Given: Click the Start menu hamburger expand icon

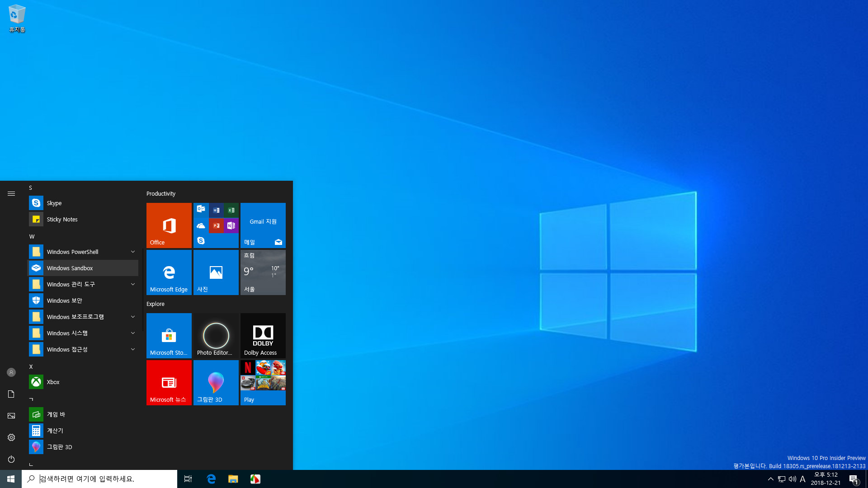Looking at the screenshot, I should (11, 193).
